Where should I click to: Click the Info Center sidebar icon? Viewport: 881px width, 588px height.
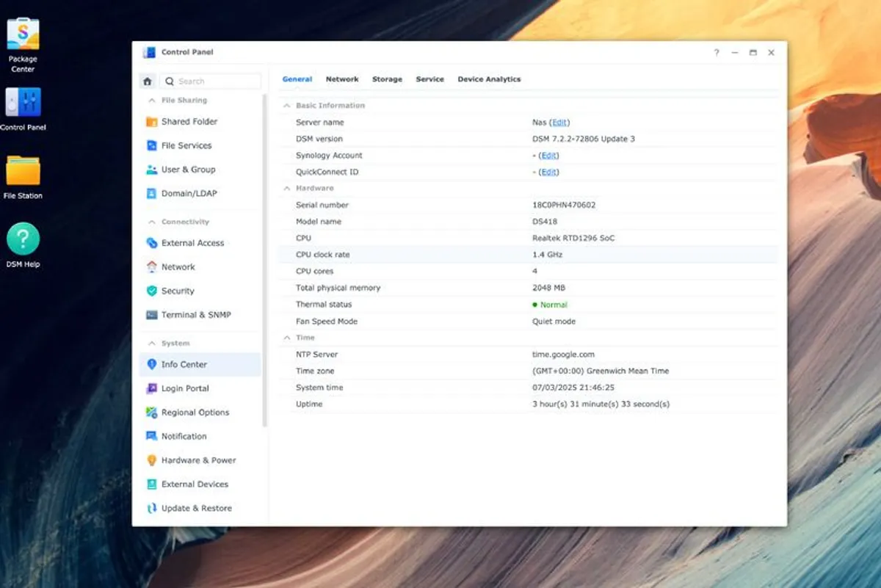point(152,365)
